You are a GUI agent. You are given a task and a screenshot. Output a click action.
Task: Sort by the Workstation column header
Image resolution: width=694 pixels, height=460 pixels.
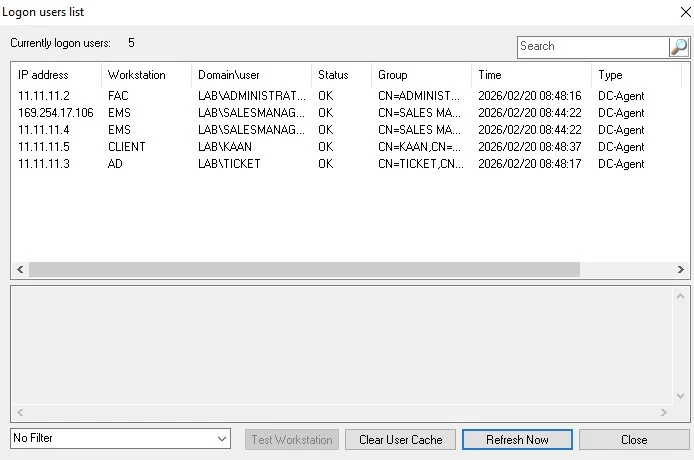[x=147, y=75]
